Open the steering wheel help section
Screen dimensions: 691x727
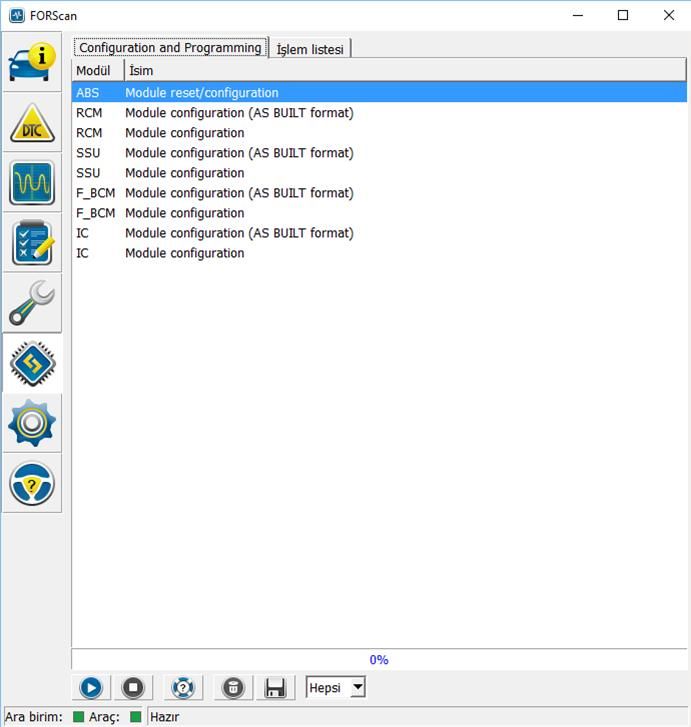32,483
